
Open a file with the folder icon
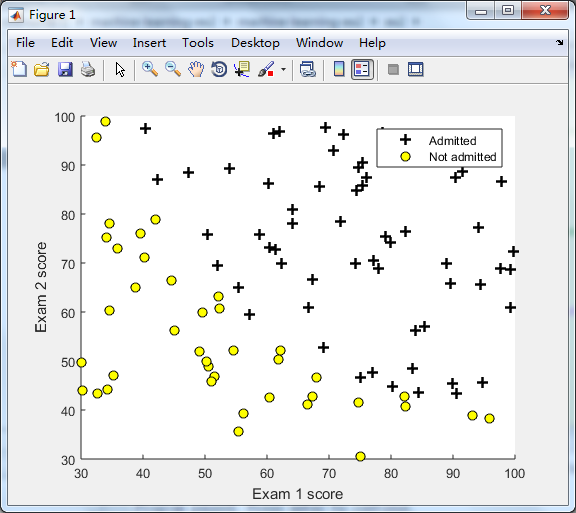[42, 69]
